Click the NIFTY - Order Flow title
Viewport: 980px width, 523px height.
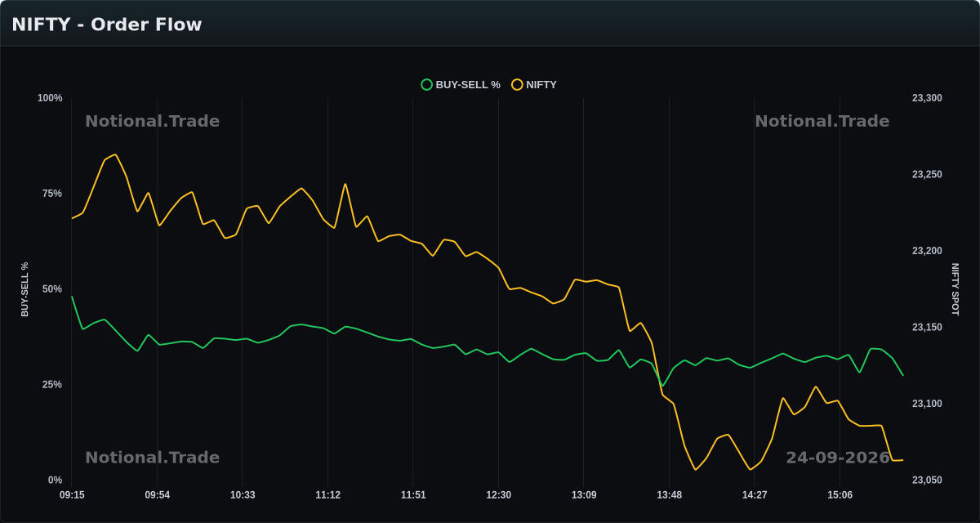(107, 25)
